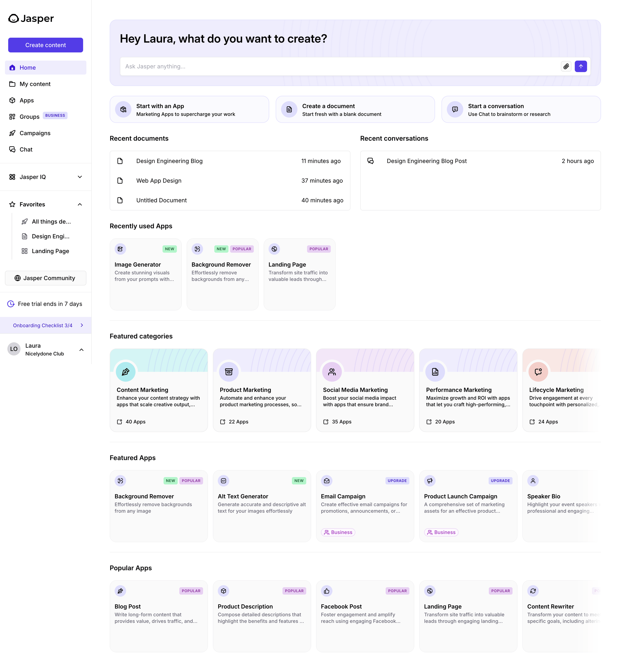This screenshot has width=619, height=672.
Task: Click the Start with an App icon
Action: [123, 110]
